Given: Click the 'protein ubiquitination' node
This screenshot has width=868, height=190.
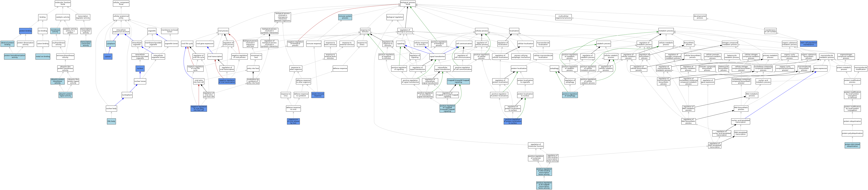Looking at the screenshot, I should 852,121.
